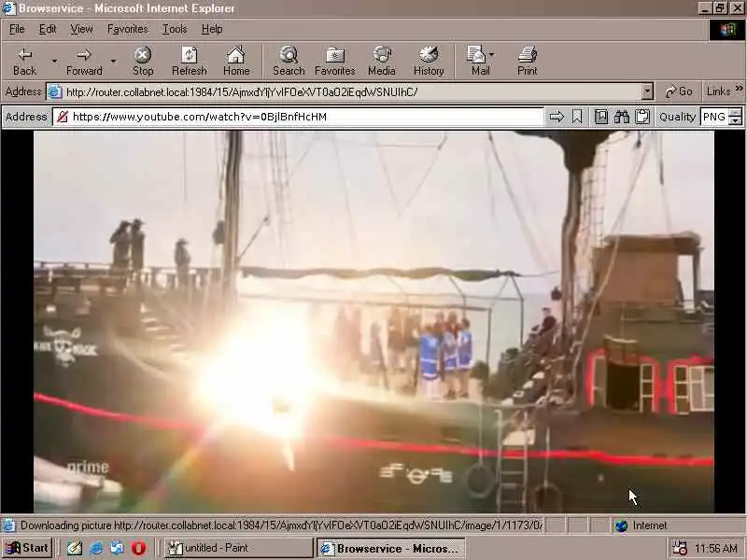Viewport: 747px width, 560px height.
Task: Click the Forward arrow toolbar button
Action: click(84, 61)
